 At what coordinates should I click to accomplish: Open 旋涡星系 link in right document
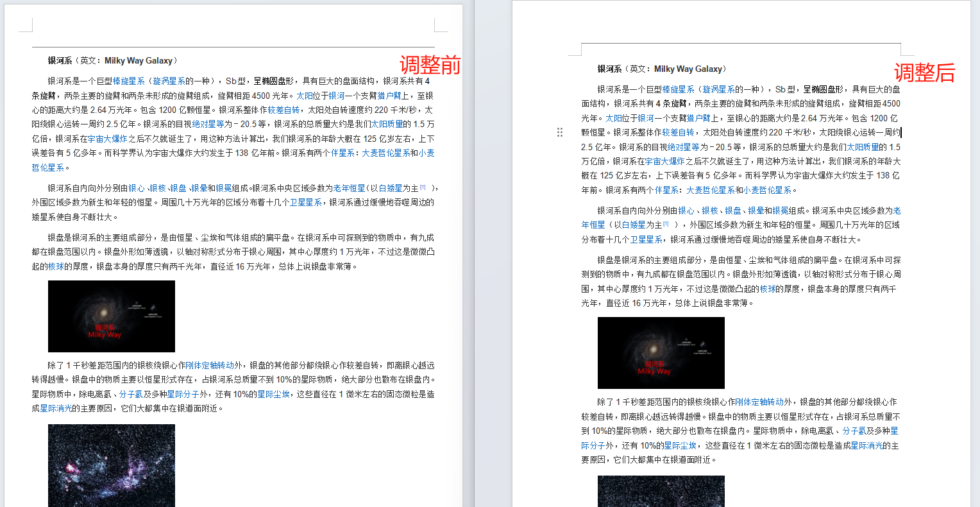click(x=718, y=89)
